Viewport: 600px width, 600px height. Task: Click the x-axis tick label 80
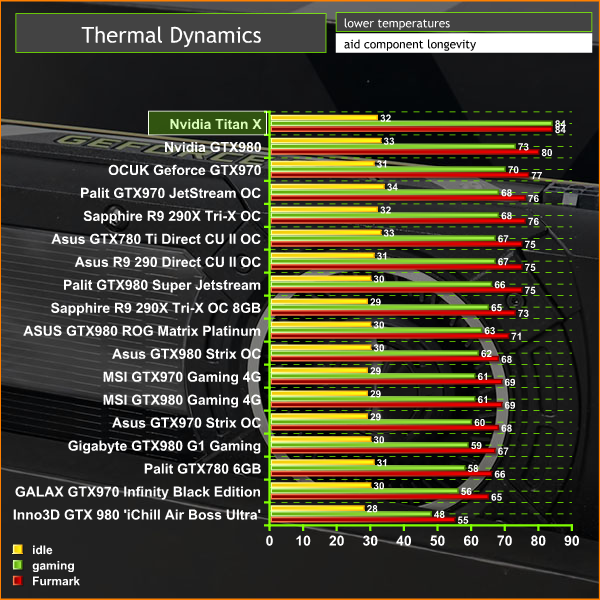tap(538, 541)
